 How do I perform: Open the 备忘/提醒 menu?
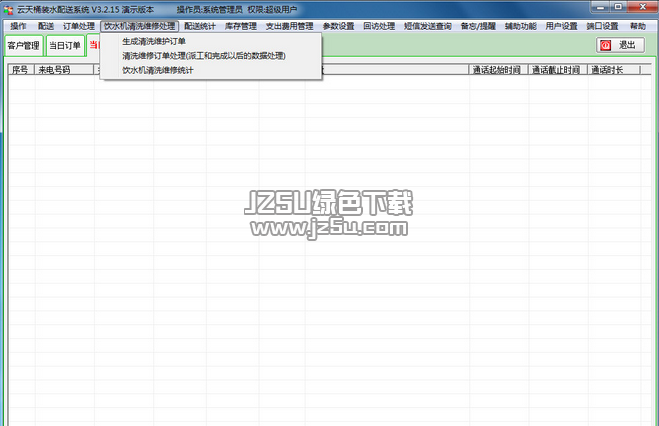point(478,26)
